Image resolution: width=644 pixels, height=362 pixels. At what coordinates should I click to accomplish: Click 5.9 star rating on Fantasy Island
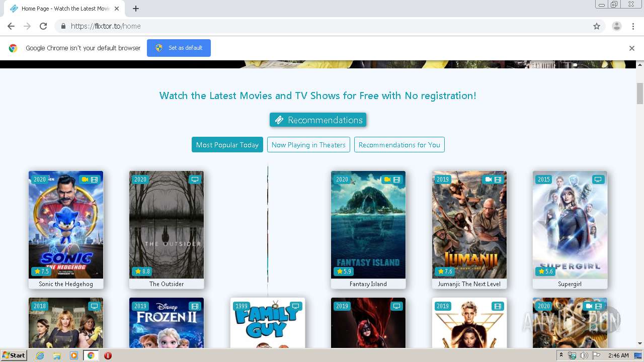pyautogui.click(x=344, y=271)
